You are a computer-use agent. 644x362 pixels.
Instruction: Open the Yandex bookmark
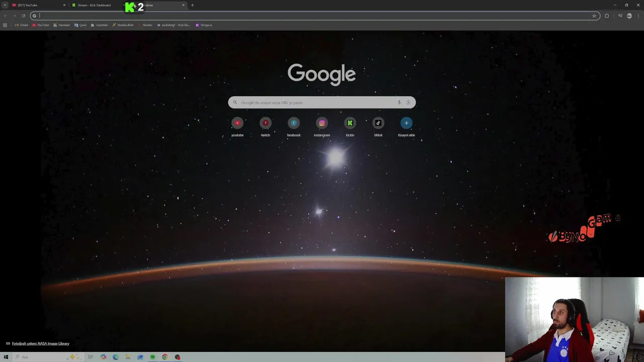click(145, 25)
